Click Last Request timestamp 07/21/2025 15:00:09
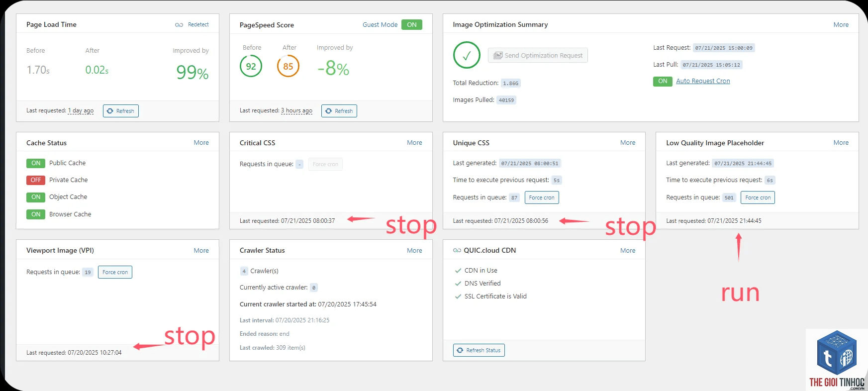Screen dimensions: 868x391 724,48
